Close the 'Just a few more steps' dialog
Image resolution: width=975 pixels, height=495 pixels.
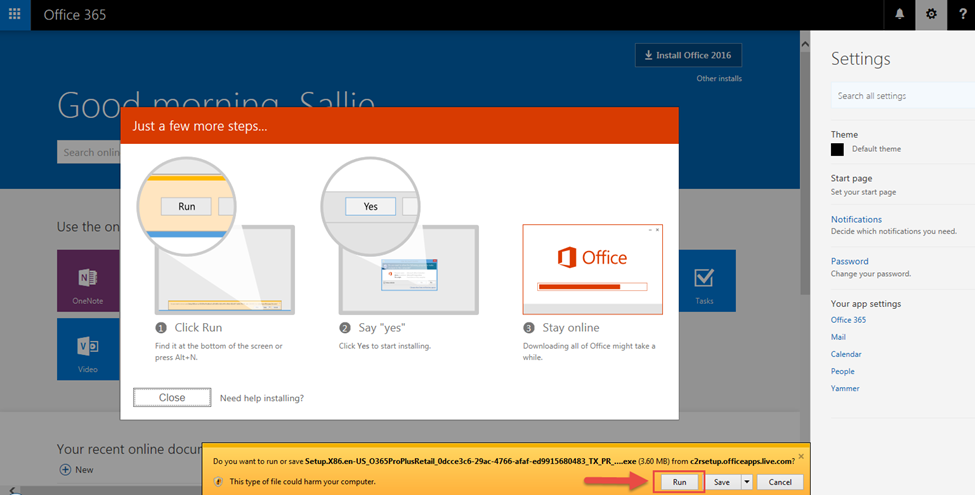click(x=172, y=397)
